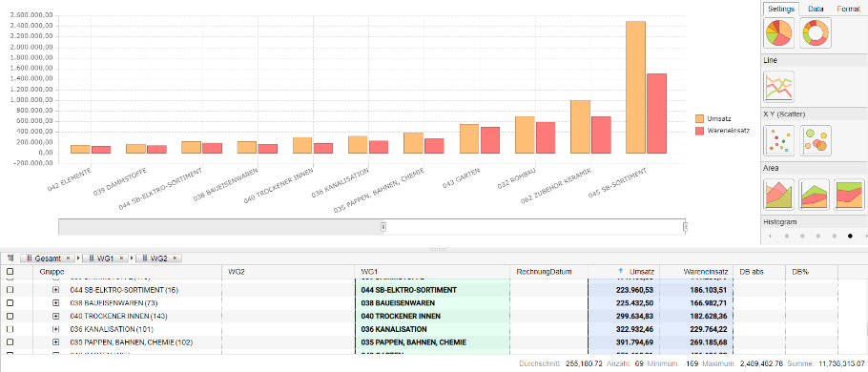The height and width of the screenshot is (372, 868).
Task: Click the left handle of chart range slider
Action: [383, 226]
